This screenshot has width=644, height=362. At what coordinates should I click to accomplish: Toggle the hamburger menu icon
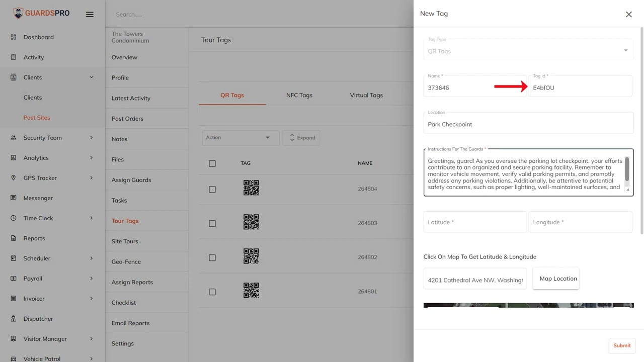point(90,14)
